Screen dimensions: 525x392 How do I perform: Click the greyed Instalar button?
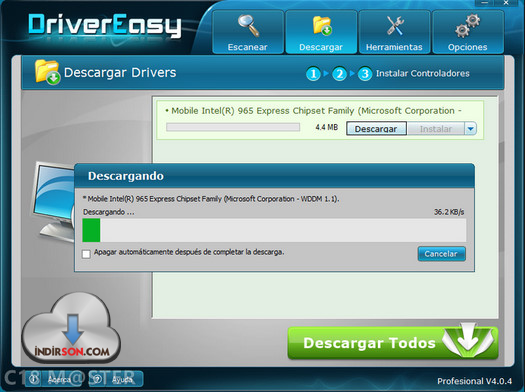[436, 129]
